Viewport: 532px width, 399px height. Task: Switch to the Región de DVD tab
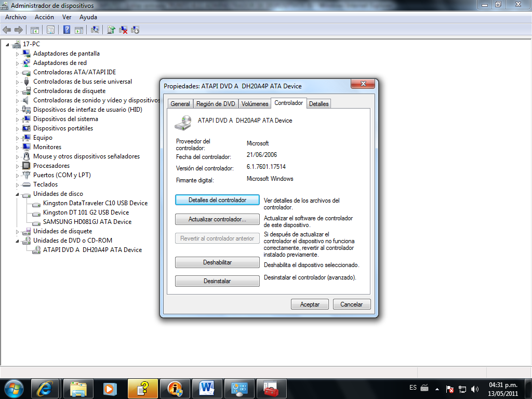pos(216,104)
